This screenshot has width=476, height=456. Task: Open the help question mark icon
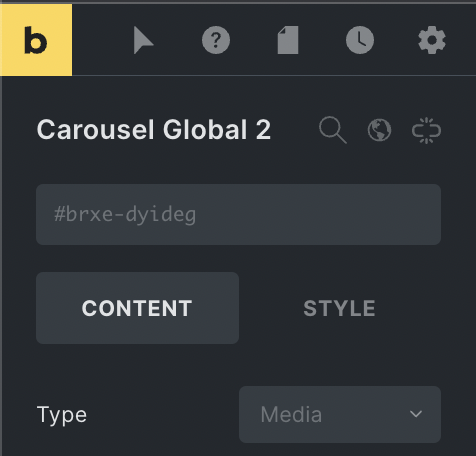(216, 40)
